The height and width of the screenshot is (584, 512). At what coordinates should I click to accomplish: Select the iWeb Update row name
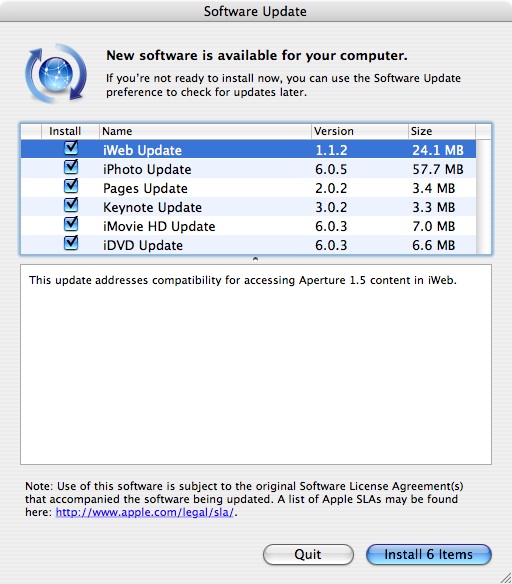142,150
